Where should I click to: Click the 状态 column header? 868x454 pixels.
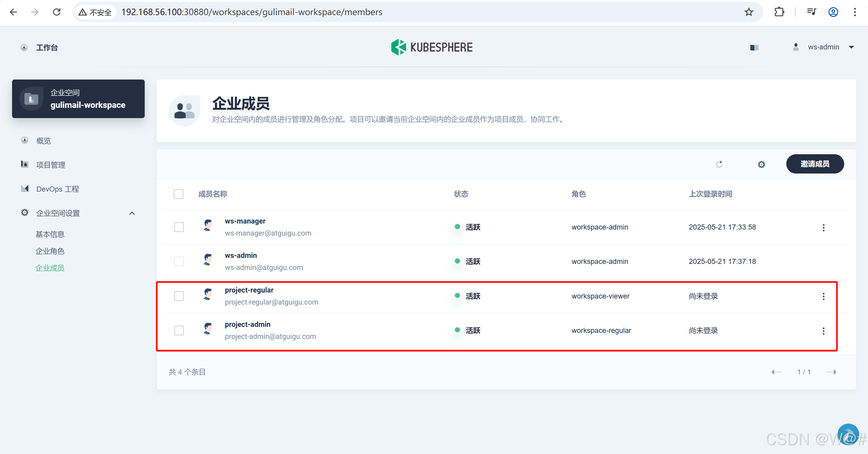pyautogui.click(x=461, y=194)
